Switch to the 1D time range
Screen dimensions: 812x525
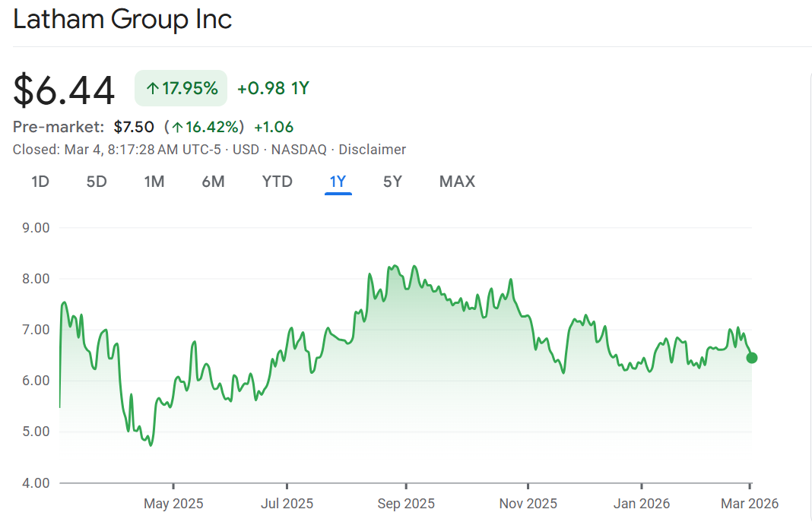40,182
